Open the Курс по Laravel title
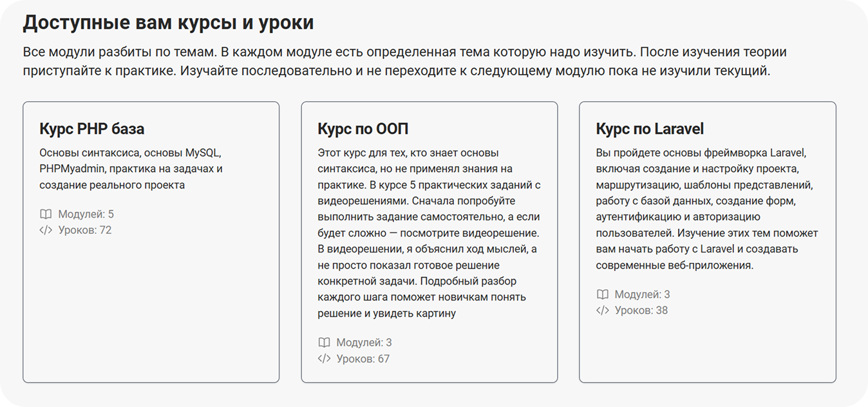This screenshot has height=407, width=868. 650,128
